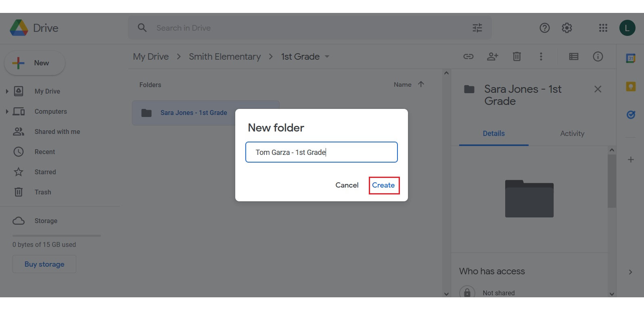This screenshot has width=644, height=309.
Task: Switch to the Details tab
Action: click(x=494, y=134)
